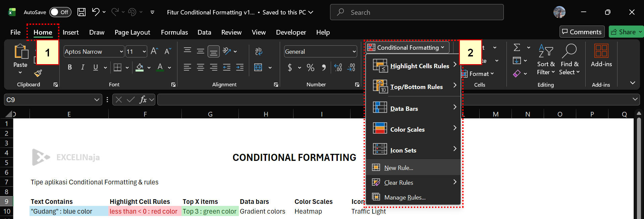This screenshot has width=644, height=219.
Task: Decrease font size with the smaller A icon
Action: [168, 51]
